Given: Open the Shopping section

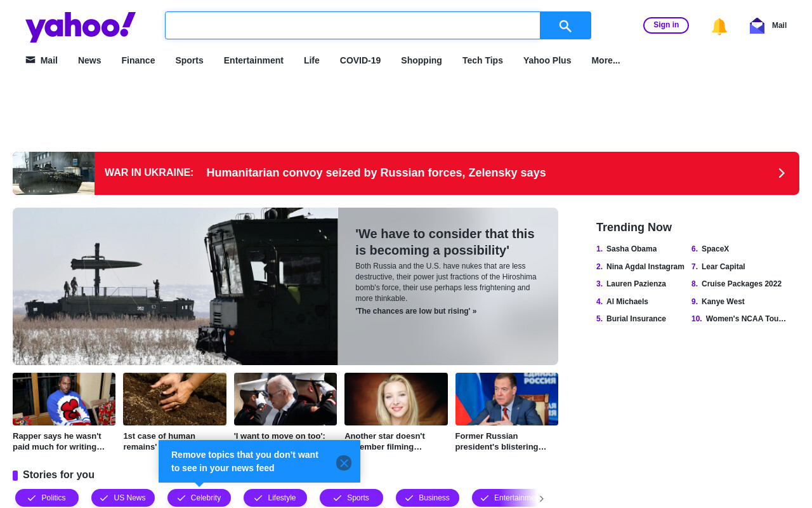Looking at the screenshot, I should (x=421, y=60).
